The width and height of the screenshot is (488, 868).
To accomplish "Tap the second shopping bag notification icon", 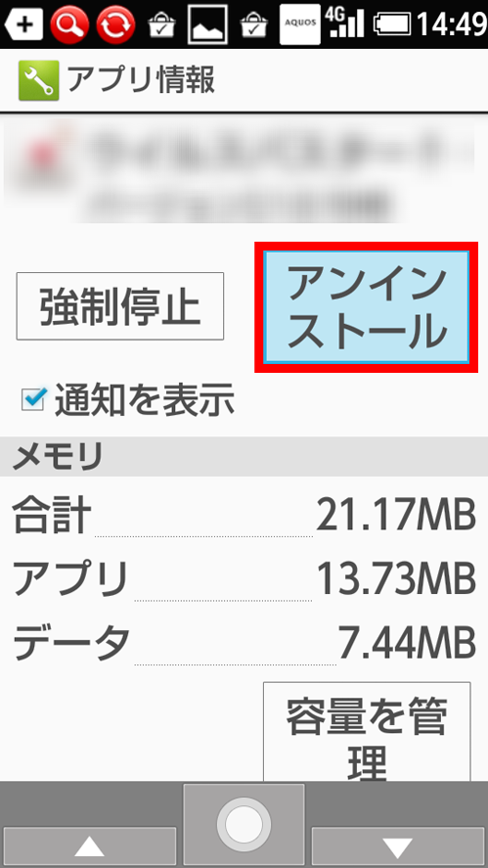I will point(253,26).
